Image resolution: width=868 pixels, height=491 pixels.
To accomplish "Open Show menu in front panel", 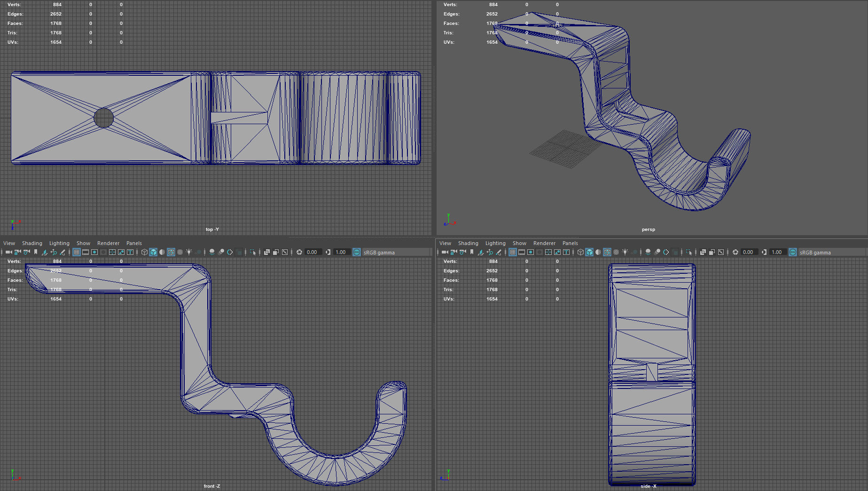I will pos(83,243).
